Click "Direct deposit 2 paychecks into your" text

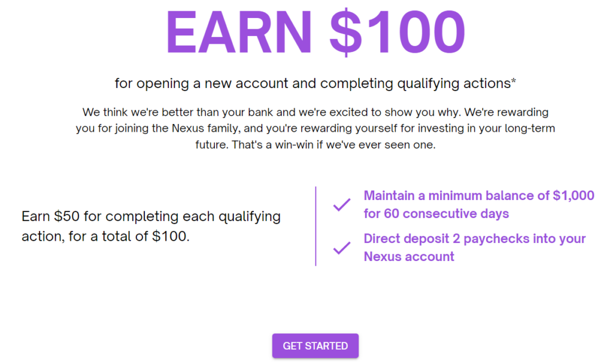[x=474, y=238]
